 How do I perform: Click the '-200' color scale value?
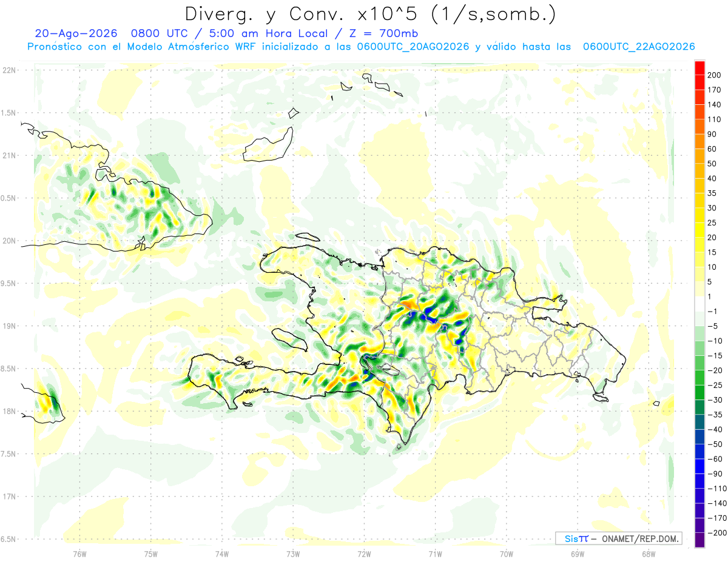(716, 533)
